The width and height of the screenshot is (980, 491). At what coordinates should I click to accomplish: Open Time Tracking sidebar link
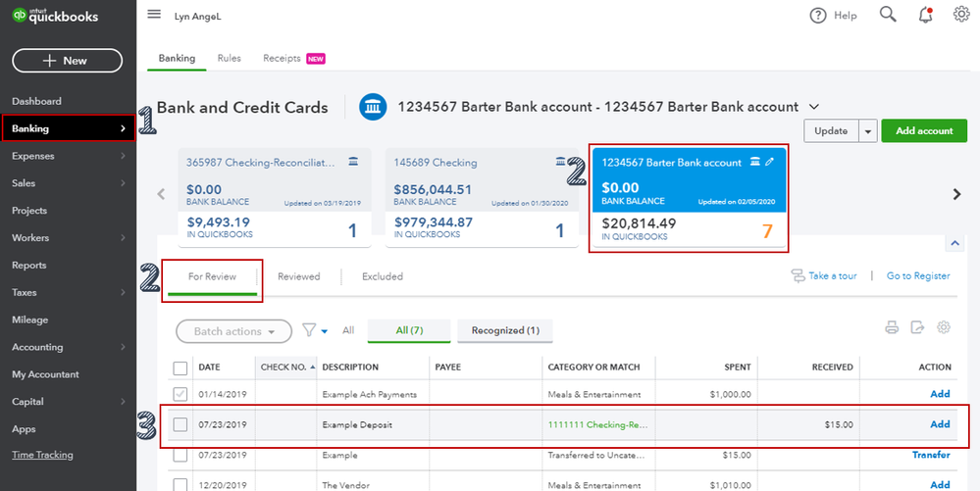[x=42, y=456]
